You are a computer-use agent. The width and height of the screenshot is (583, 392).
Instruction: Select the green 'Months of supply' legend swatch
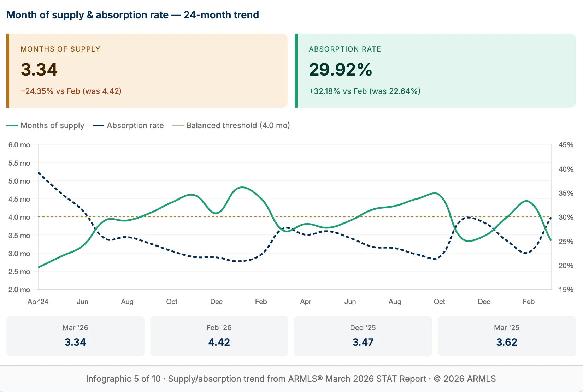pos(12,126)
